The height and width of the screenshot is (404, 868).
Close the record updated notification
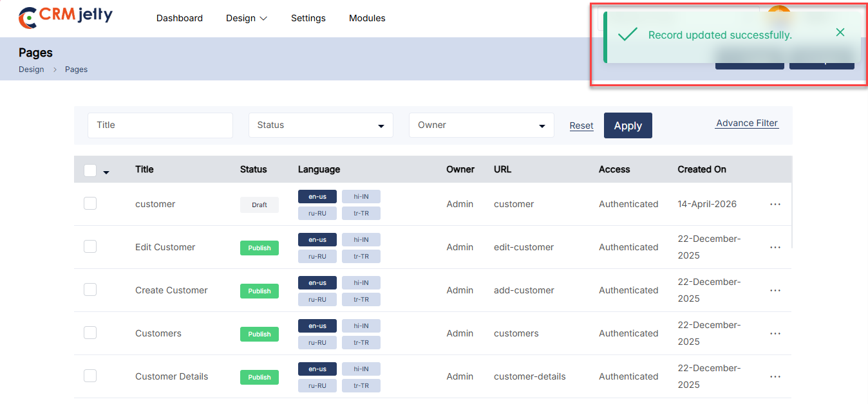pos(840,32)
